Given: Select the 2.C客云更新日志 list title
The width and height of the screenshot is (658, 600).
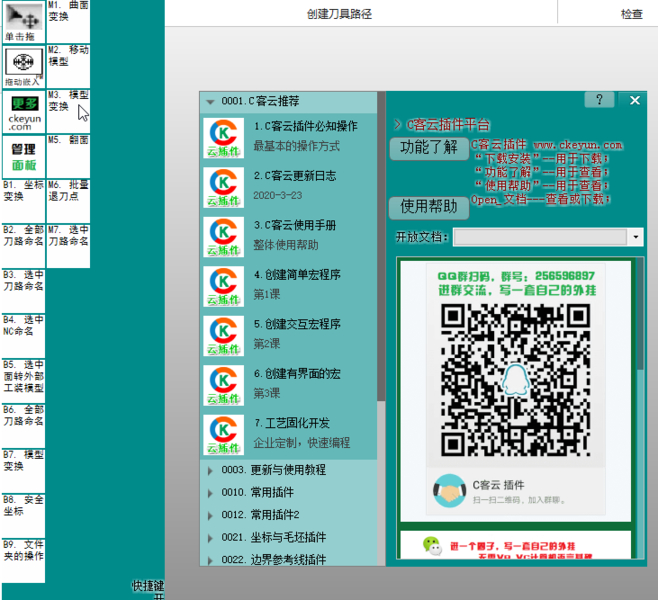Looking at the screenshot, I should (295, 176).
